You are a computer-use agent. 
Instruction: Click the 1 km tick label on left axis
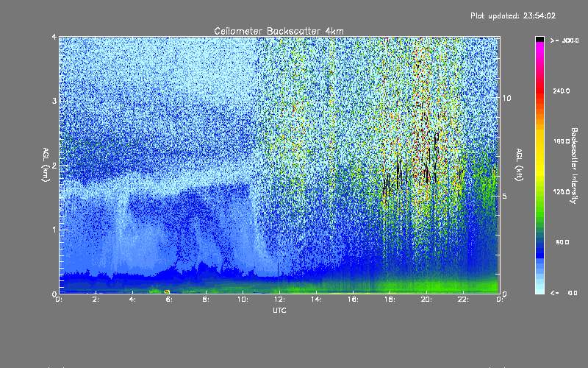(54, 230)
